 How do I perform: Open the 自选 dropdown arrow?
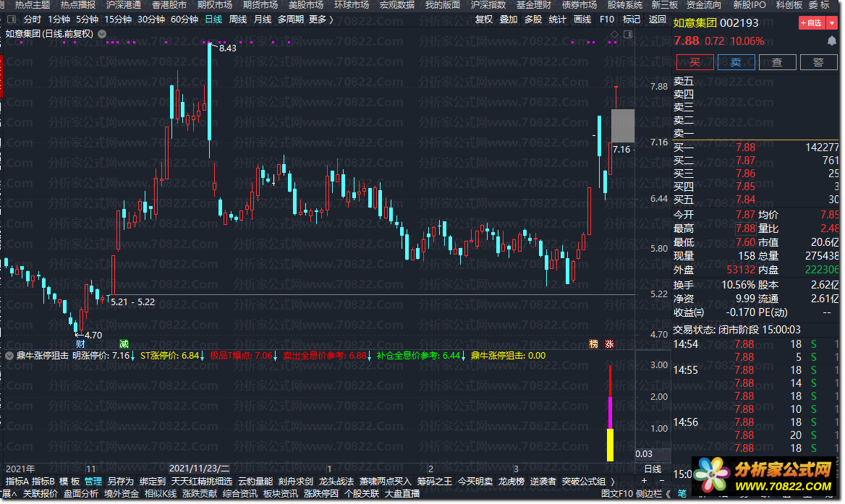(833, 22)
